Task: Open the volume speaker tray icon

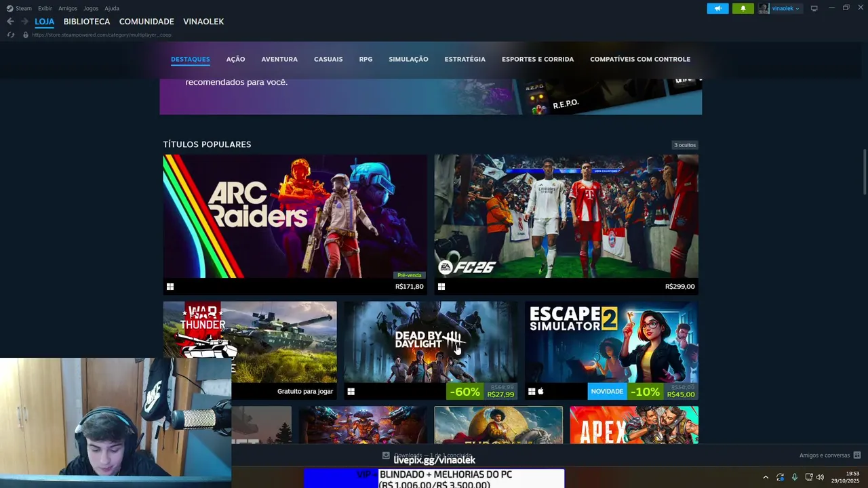Action: pyautogui.click(x=820, y=477)
